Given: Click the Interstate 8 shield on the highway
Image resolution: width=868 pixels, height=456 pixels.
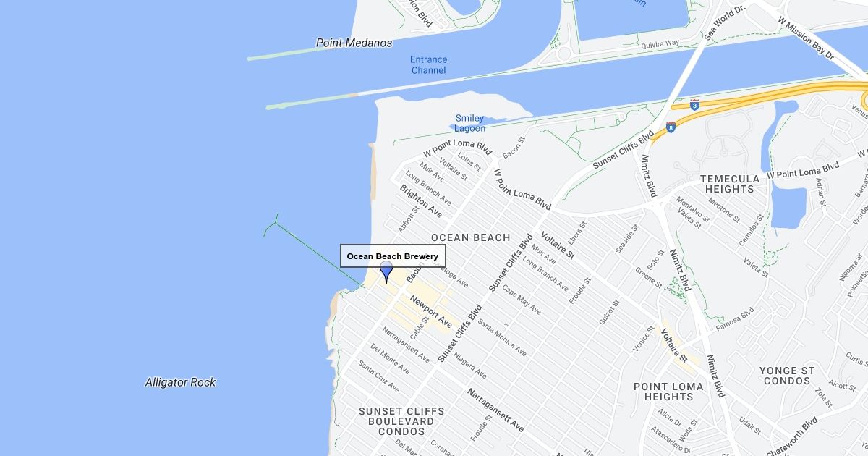Looking at the screenshot, I should point(694,105).
